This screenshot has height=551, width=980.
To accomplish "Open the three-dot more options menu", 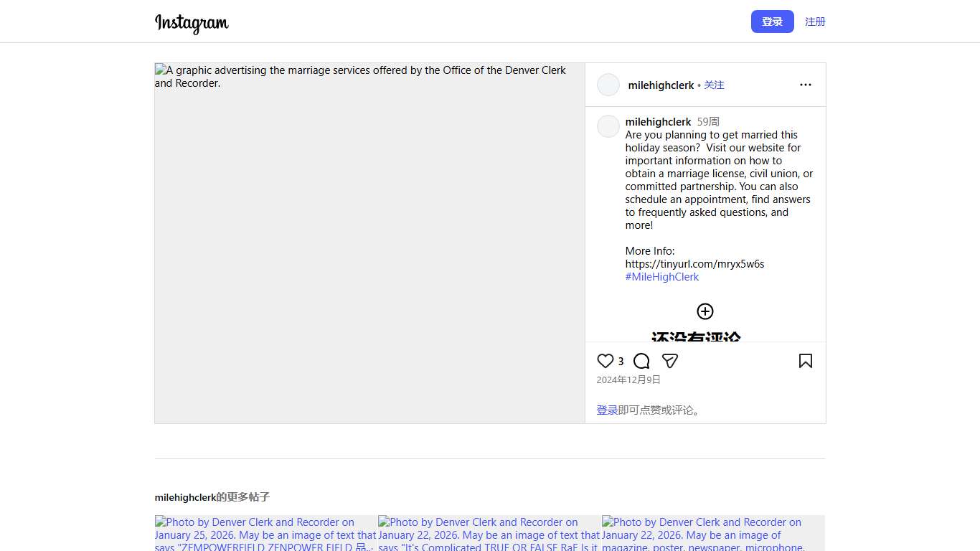I will [x=805, y=85].
